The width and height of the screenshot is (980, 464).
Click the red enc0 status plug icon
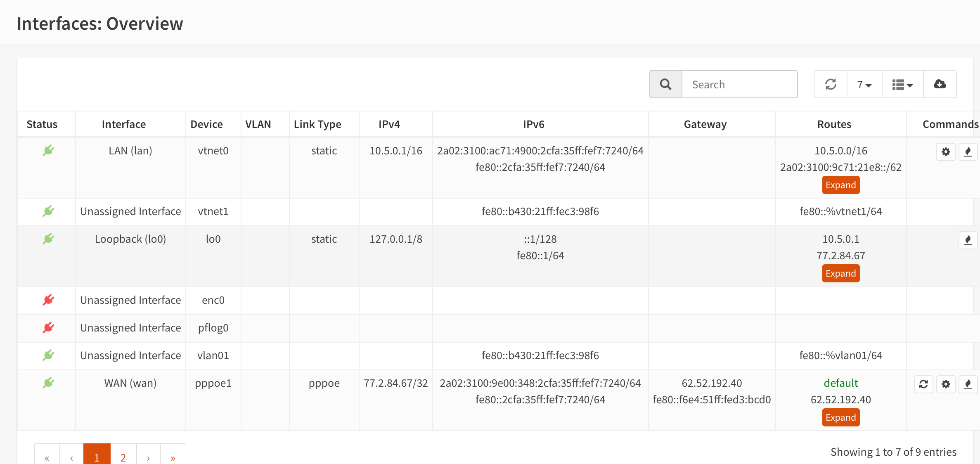48,300
